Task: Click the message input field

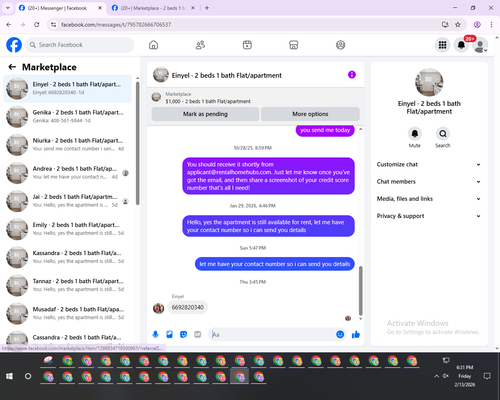Action: pos(273,334)
